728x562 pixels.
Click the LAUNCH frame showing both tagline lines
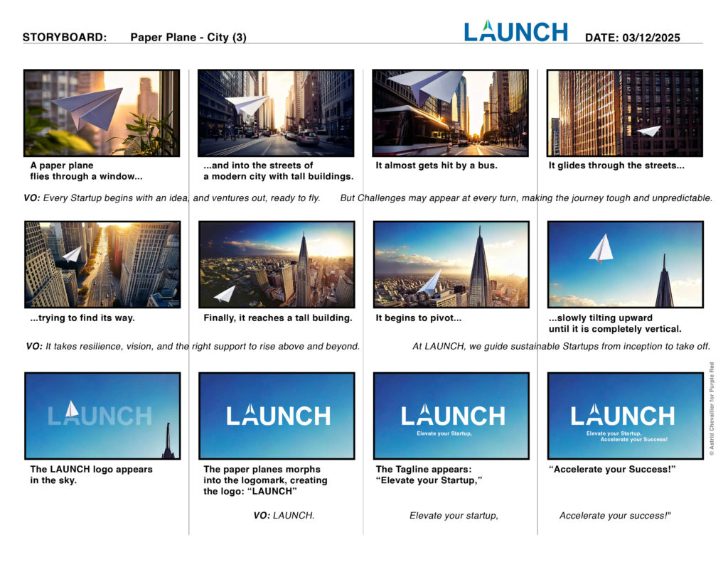pyautogui.click(x=626, y=416)
